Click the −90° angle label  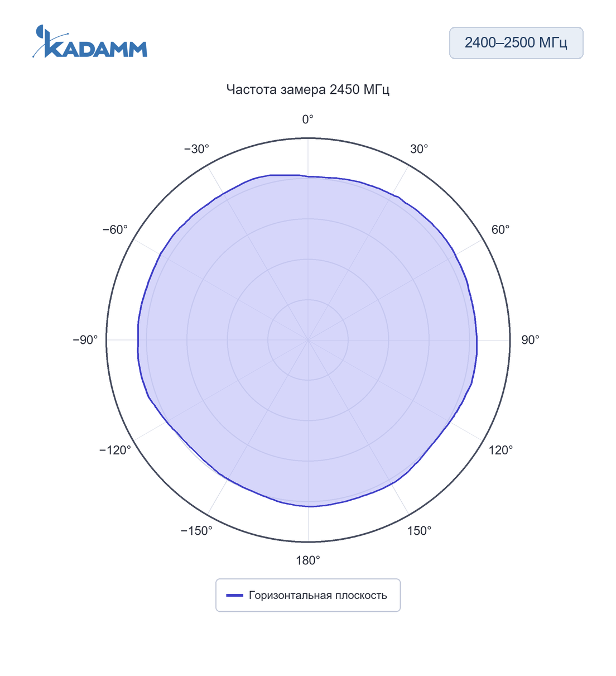point(85,340)
